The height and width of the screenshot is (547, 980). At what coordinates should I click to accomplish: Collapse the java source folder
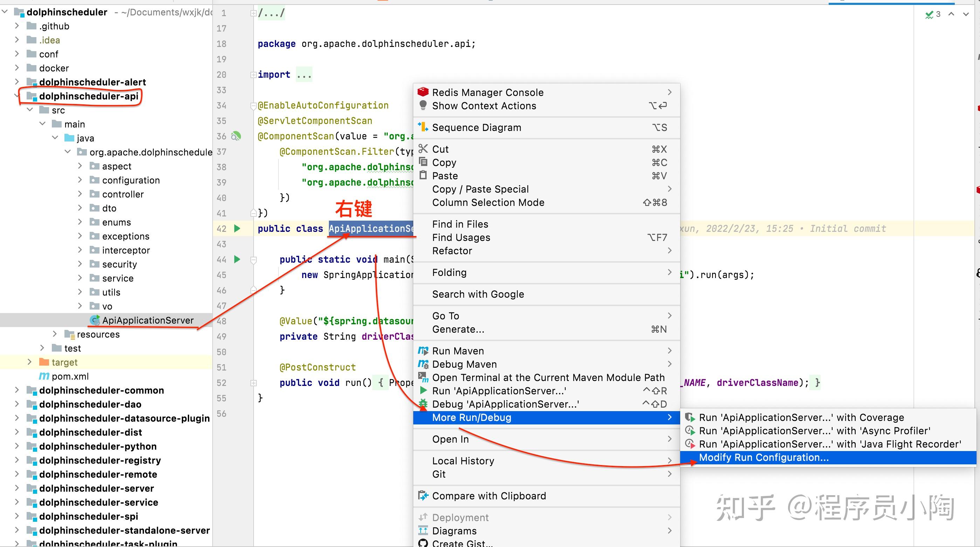[x=55, y=137]
